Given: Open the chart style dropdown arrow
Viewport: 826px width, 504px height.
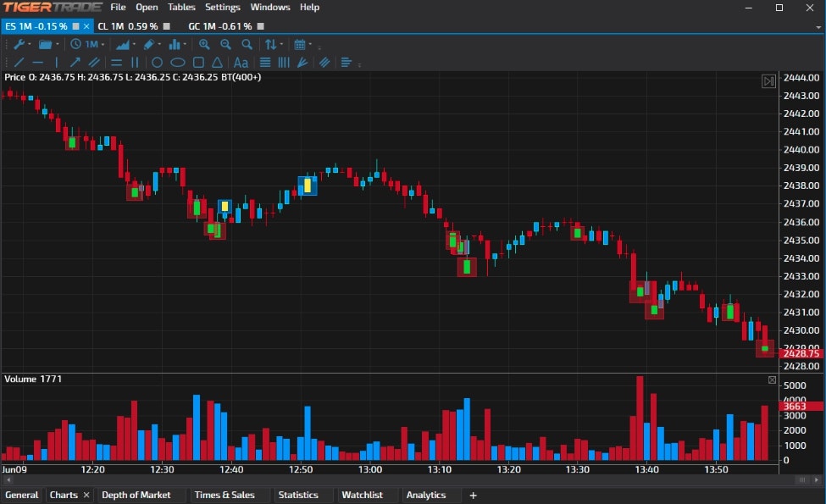Looking at the screenshot, I should (x=136, y=44).
